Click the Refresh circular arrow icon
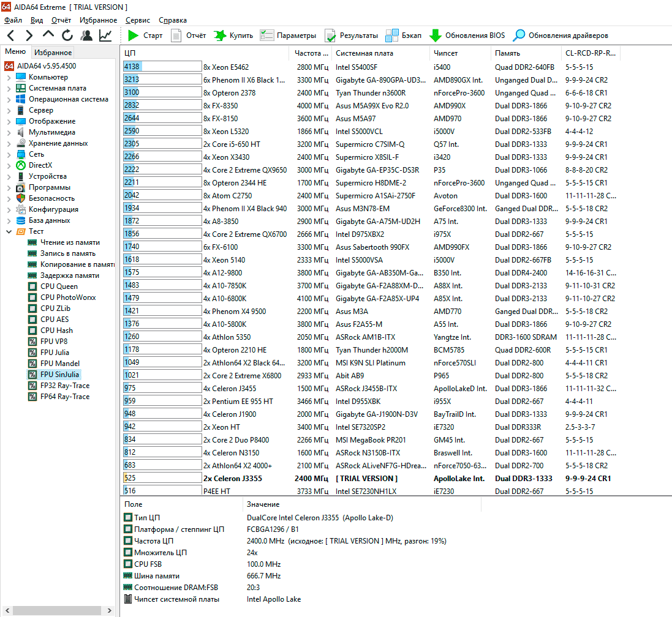This screenshot has width=672, height=617. [67, 36]
